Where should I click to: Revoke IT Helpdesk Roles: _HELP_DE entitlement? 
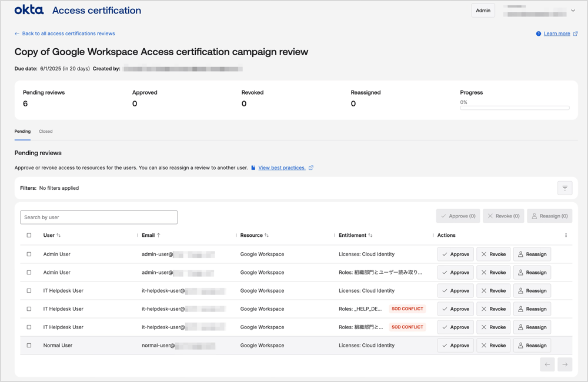(493, 309)
